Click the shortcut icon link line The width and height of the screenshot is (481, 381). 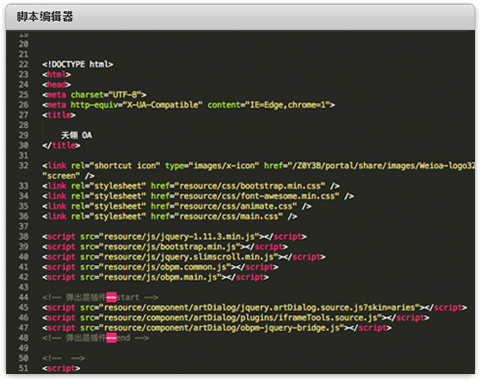(x=258, y=166)
